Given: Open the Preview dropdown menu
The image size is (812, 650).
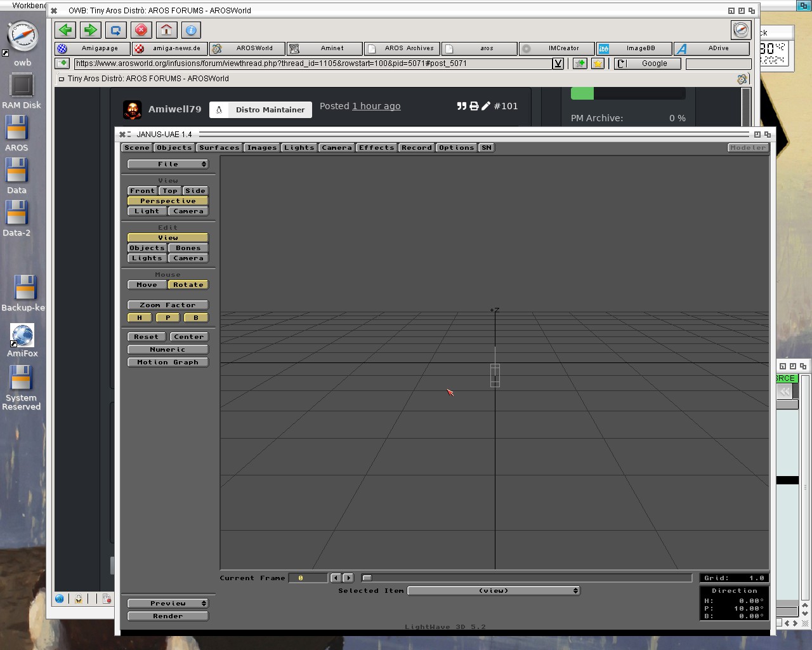Looking at the screenshot, I should (x=168, y=604).
